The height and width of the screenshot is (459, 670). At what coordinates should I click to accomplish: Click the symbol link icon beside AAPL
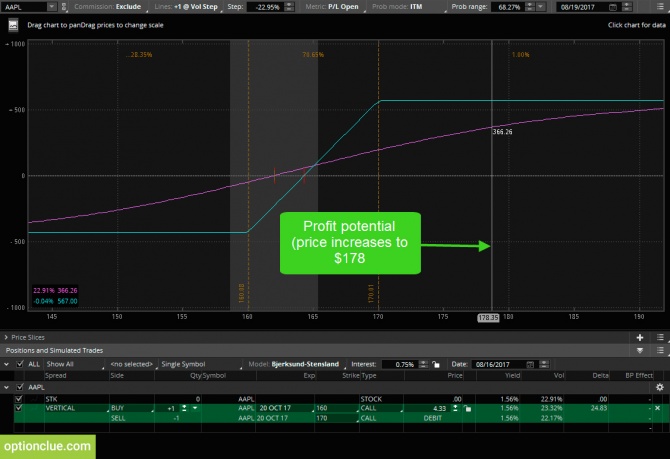[64, 7]
